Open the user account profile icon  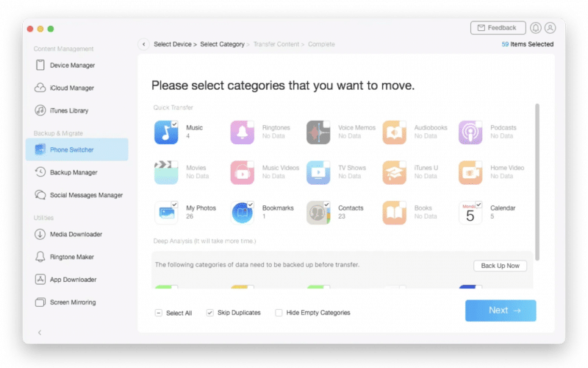click(551, 28)
